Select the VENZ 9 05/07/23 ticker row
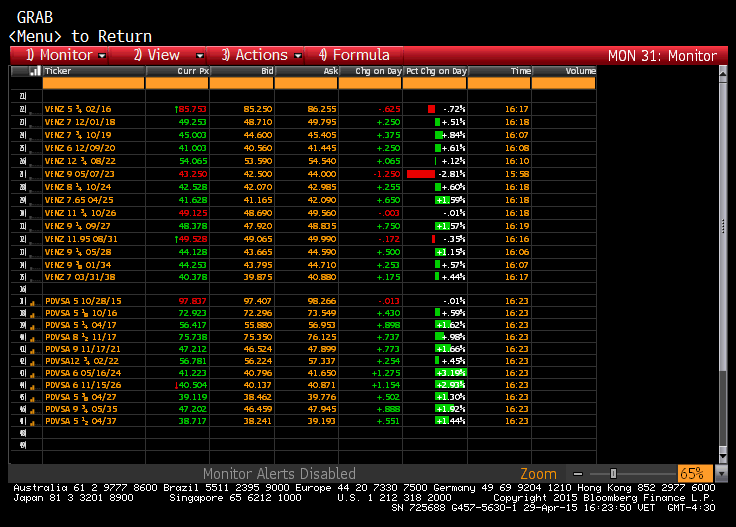Screen dimensions: 736x527 303,174
